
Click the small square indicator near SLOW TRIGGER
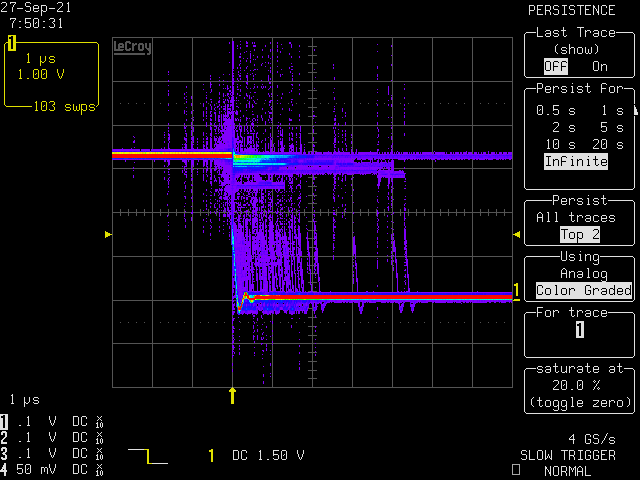click(x=516, y=470)
